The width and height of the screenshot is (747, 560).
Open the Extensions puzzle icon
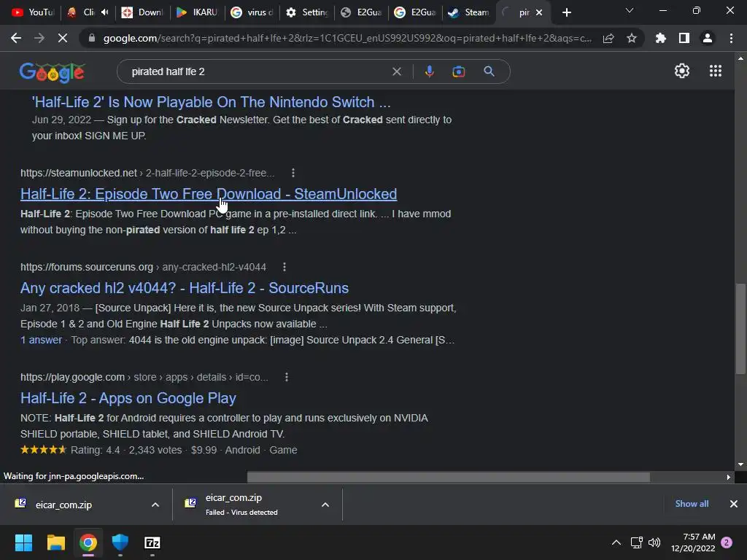[x=661, y=39]
